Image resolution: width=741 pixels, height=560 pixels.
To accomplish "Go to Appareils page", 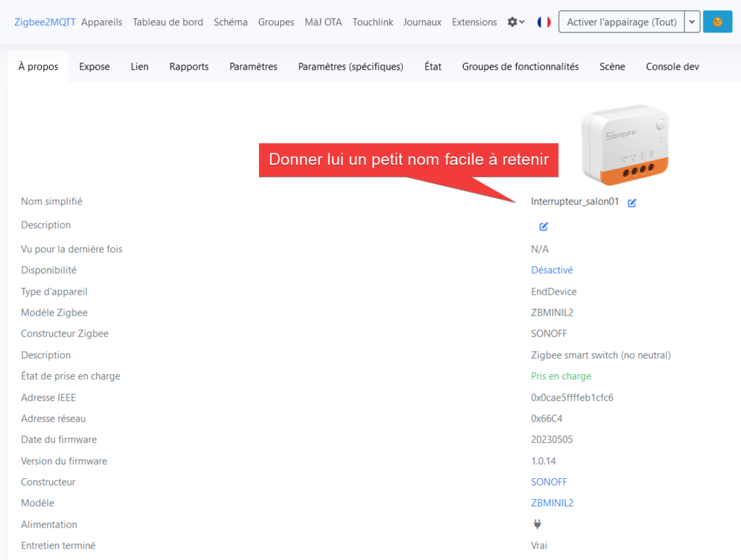I will pyautogui.click(x=101, y=22).
